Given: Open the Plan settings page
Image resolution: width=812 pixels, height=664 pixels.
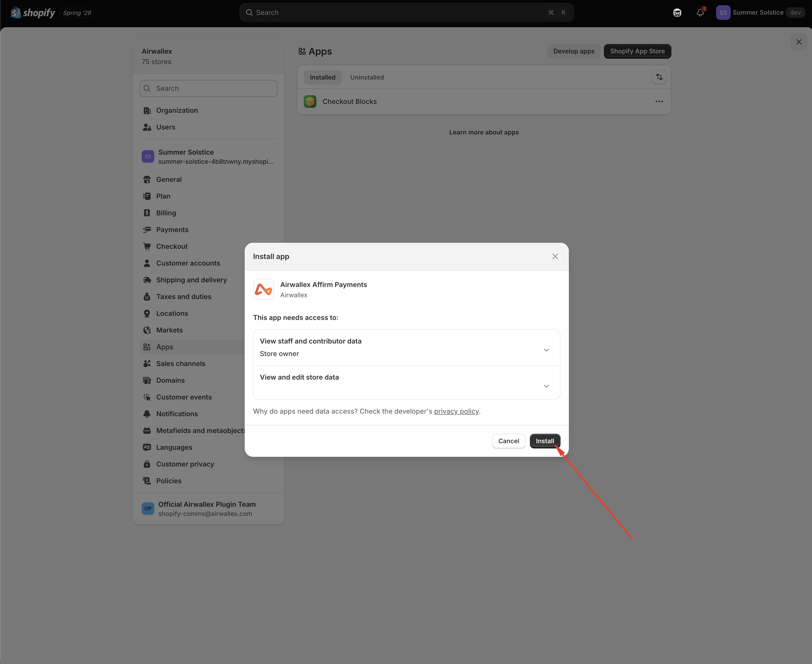Looking at the screenshot, I should tap(209, 196).
